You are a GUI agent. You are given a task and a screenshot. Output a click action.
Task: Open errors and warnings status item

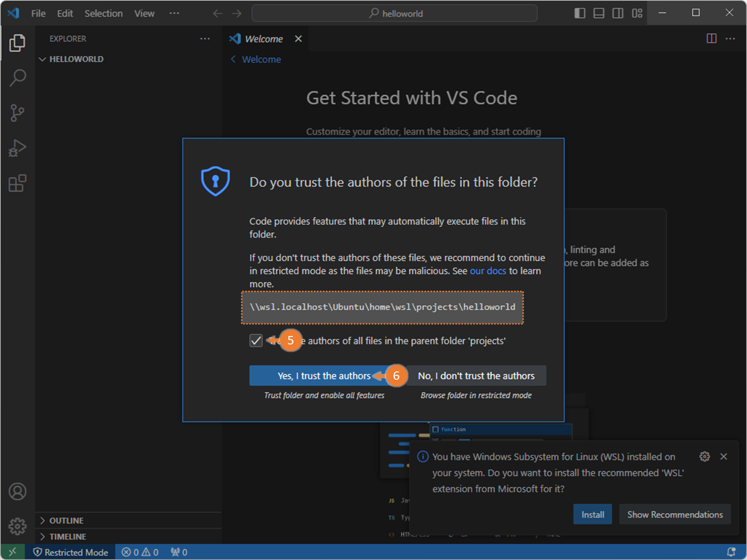tap(140, 552)
